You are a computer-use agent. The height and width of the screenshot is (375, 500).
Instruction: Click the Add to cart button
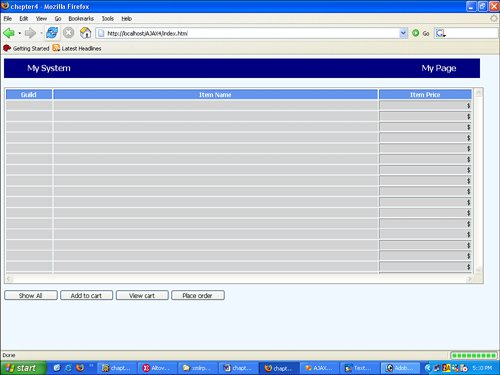tap(86, 295)
